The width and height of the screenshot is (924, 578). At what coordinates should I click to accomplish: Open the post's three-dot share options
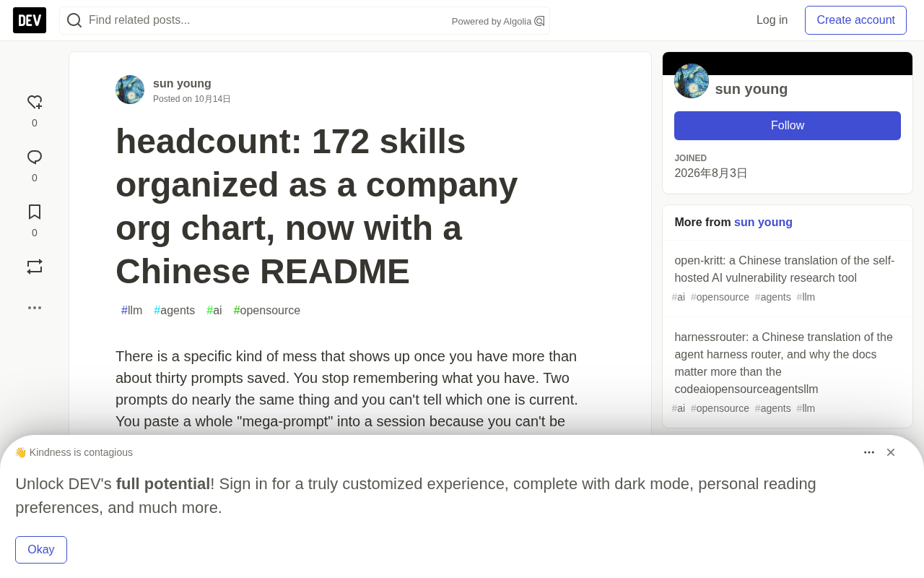[35, 308]
